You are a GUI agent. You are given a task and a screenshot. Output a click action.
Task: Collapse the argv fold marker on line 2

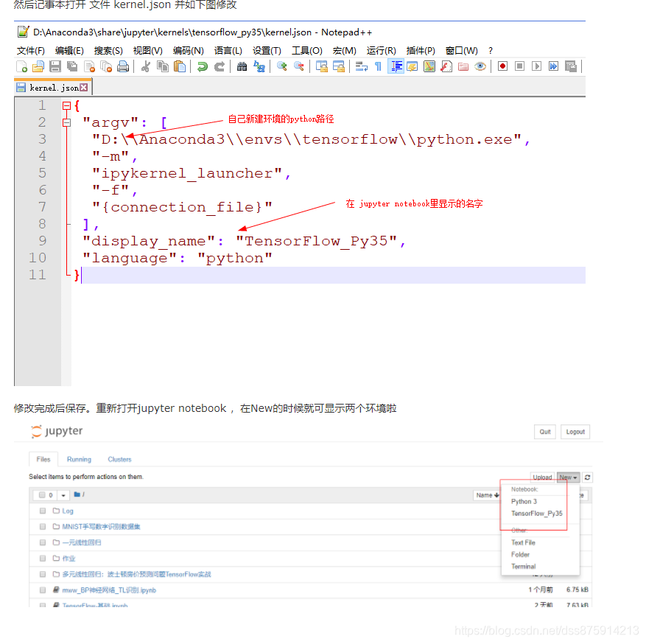click(66, 122)
